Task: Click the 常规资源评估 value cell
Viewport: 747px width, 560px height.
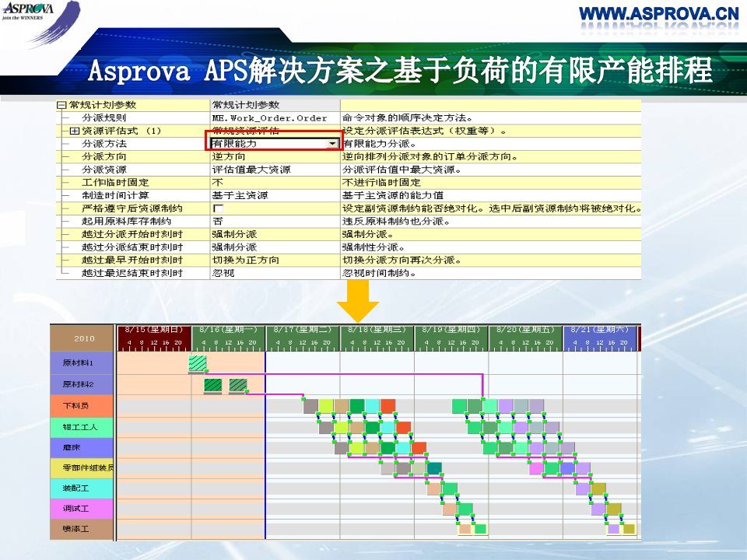Action: pos(275,130)
